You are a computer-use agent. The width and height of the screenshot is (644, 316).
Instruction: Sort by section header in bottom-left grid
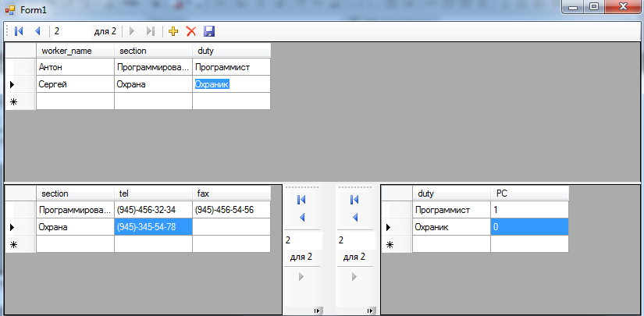[x=75, y=194]
